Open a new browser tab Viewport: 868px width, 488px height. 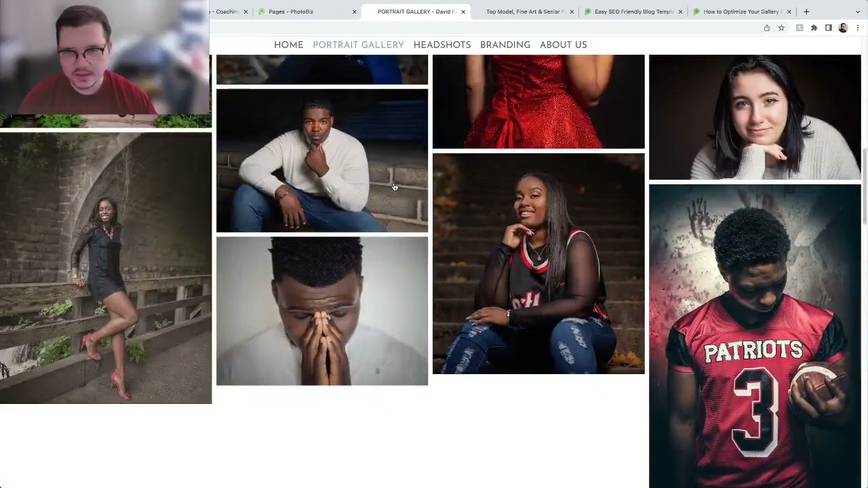[806, 12]
